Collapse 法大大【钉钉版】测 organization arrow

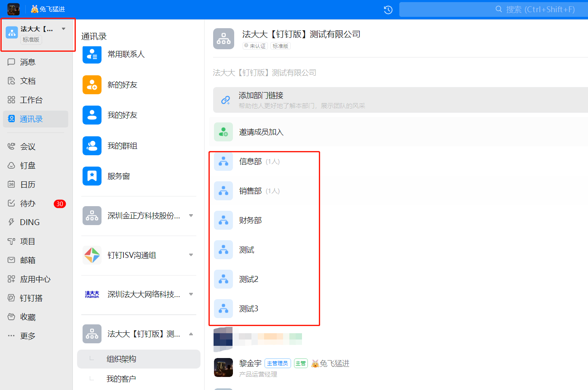pyautogui.click(x=191, y=334)
